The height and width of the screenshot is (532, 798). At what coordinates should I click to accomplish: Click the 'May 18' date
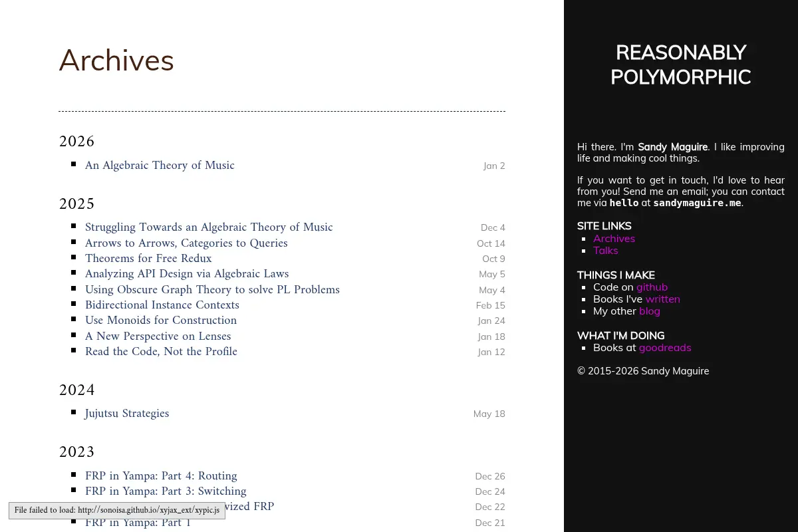click(489, 414)
